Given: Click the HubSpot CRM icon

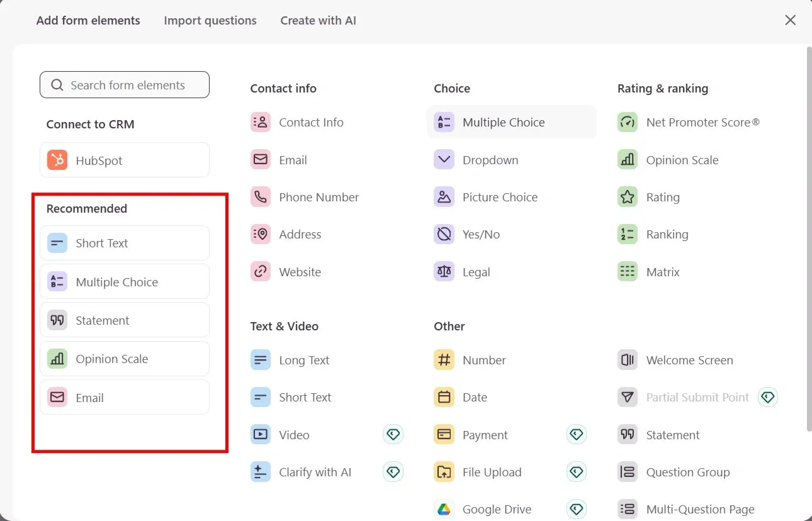Looking at the screenshot, I should click(x=57, y=160).
